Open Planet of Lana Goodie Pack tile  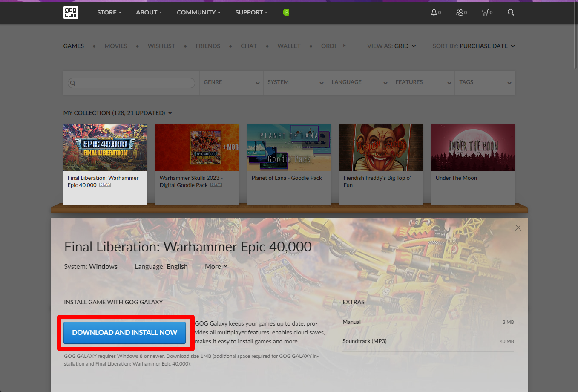click(289, 164)
